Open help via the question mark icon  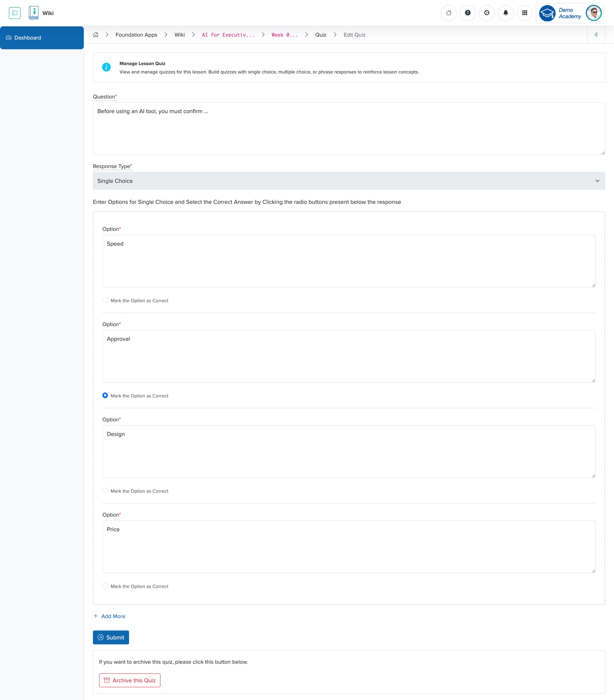click(468, 13)
